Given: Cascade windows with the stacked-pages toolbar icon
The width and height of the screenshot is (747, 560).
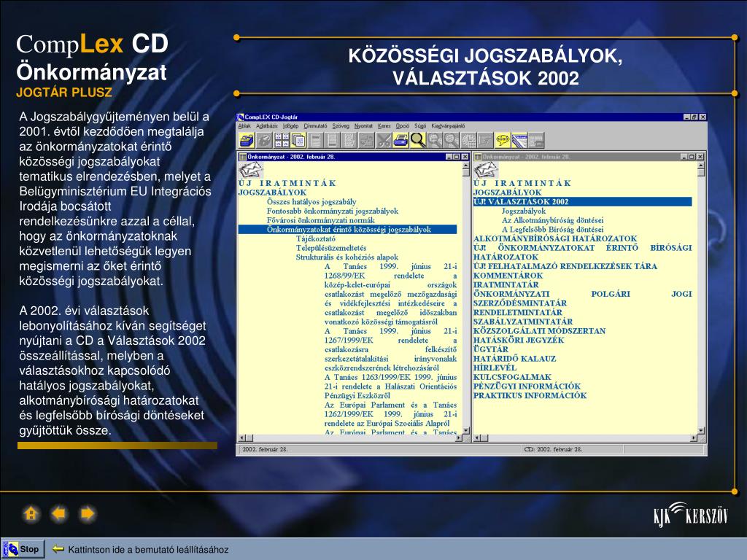Looking at the screenshot, I should (x=298, y=140).
